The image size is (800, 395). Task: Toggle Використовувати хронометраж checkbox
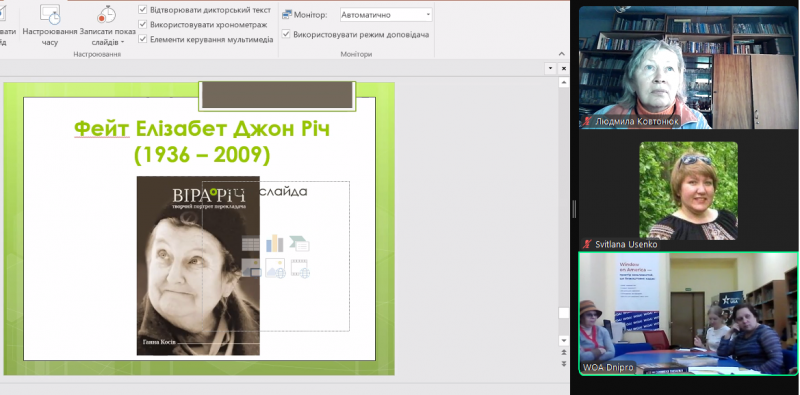click(x=142, y=24)
